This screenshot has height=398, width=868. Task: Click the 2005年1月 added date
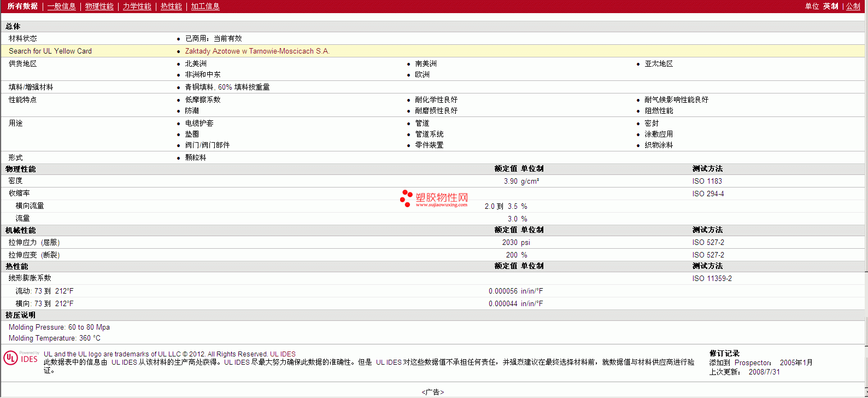point(796,362)
